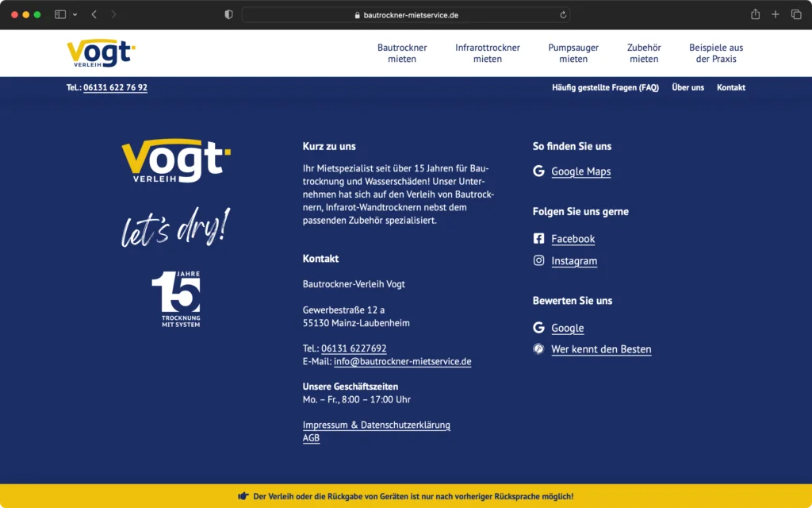Reload the page with the refresh icon

coord(563,15)
